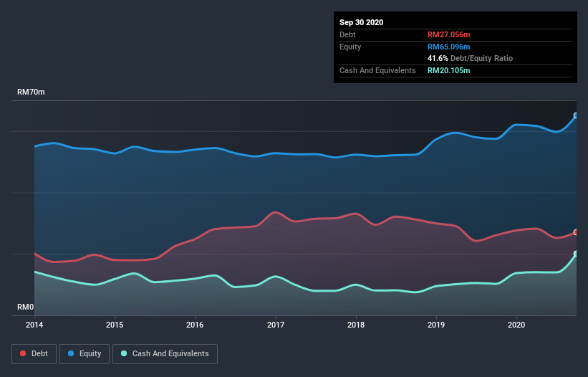Select the teal Cash endpoint marker
588x377 pixels.
(x=575, y=254)
